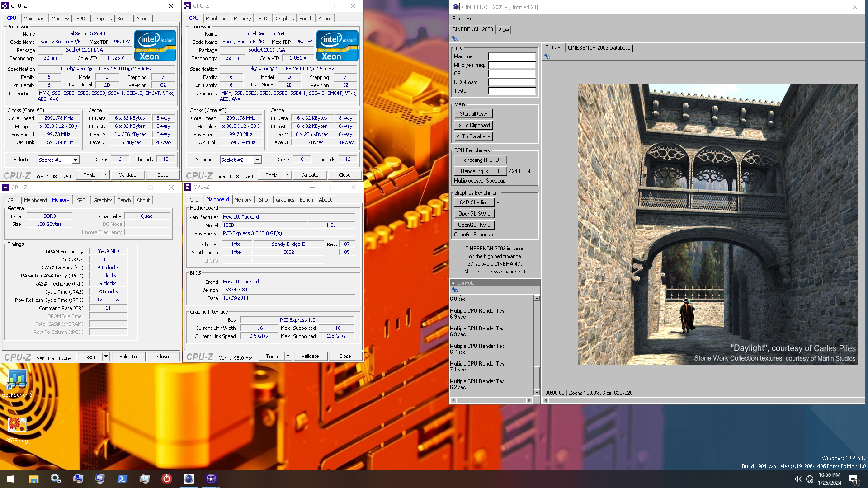Run the OpenGL SW-L benchmark
The width and height of the screenshot is (868, 488).
tap(474, 214)
